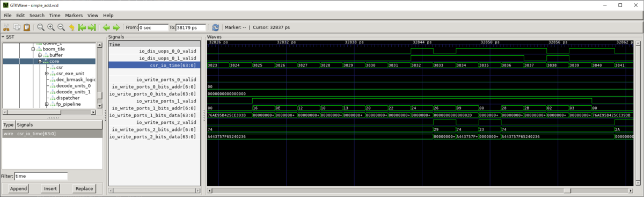644x197 pixels.
Task: Click the Paste toolbar icon
Action: 26,27
